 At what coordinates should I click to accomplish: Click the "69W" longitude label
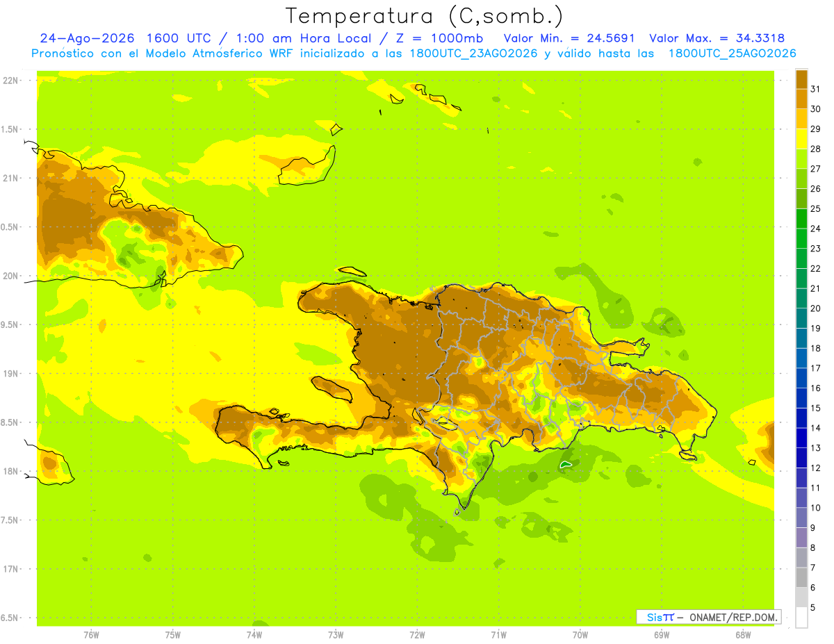click(x=662, y=634)
